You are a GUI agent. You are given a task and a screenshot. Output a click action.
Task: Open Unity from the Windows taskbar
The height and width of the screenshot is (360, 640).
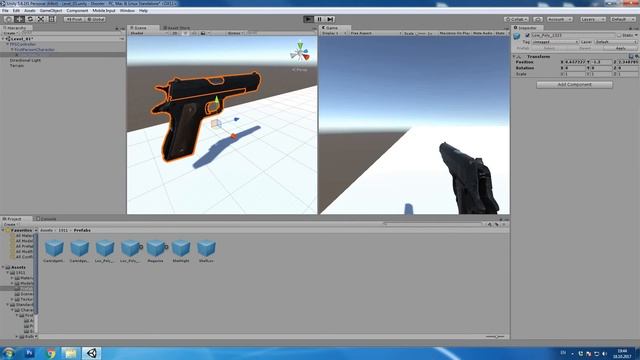click(91, 353)
